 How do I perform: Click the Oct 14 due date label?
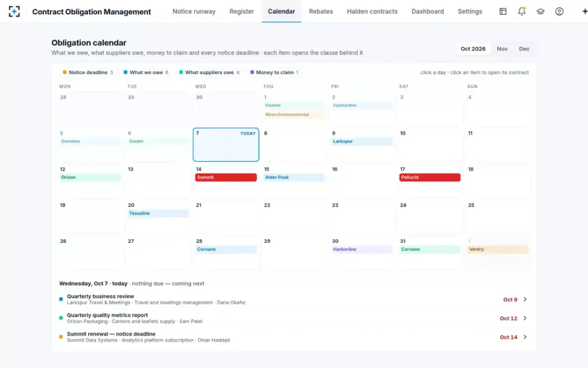pyautogui.click(x=509, y=337)
